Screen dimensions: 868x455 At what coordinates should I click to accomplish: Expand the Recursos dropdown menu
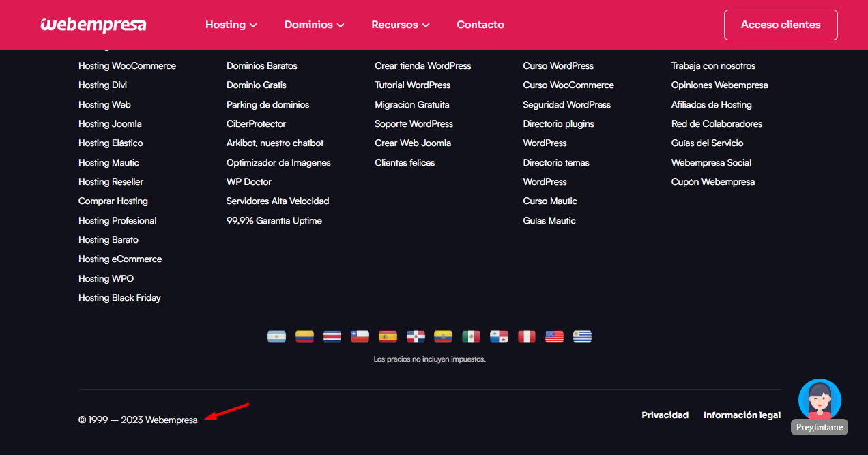pyautogui.click(x=401, y=25)
